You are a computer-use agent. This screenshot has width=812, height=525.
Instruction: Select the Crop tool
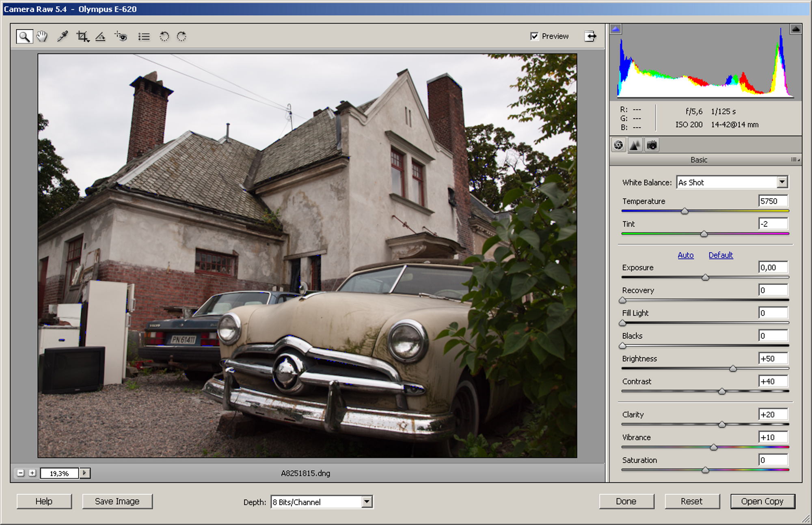pos(82,37)
